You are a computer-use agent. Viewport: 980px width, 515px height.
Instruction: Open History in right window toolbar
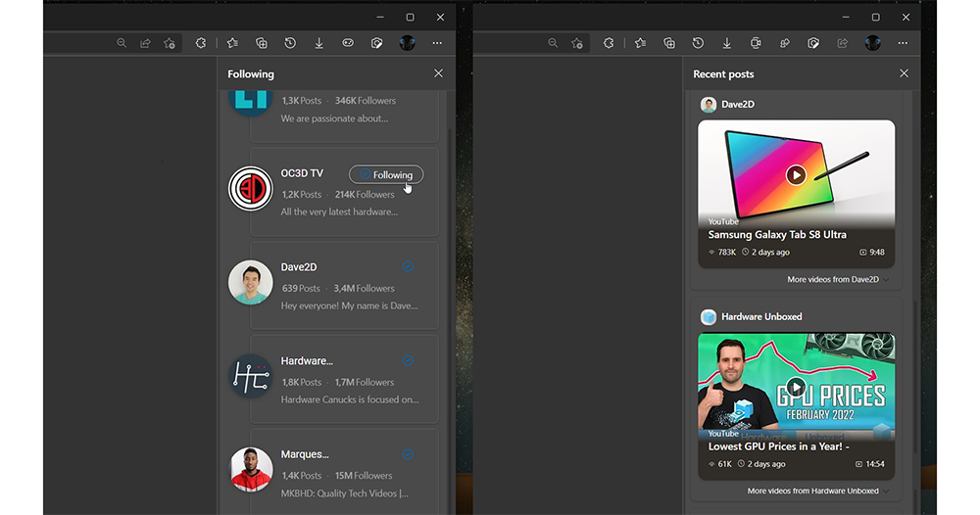698,43
